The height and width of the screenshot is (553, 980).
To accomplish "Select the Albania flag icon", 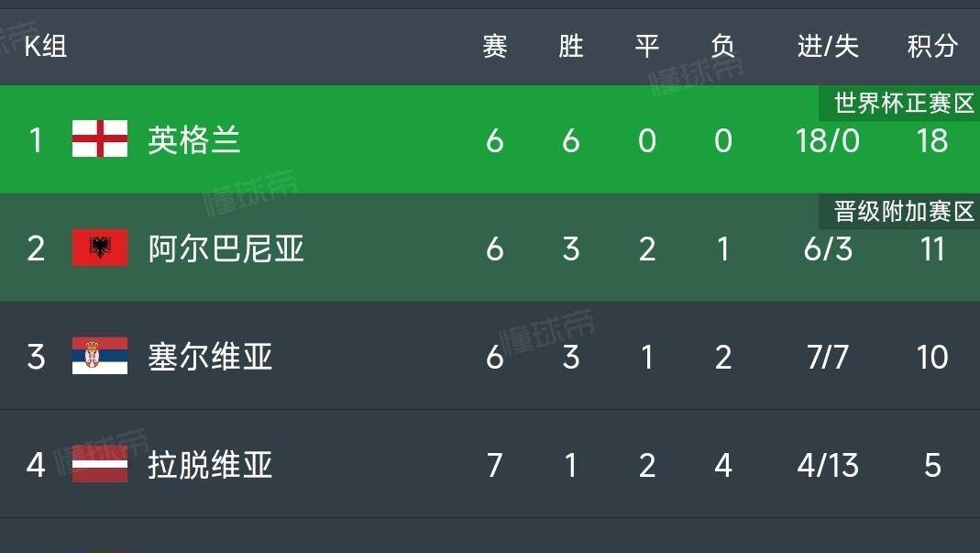I will 100,249.
